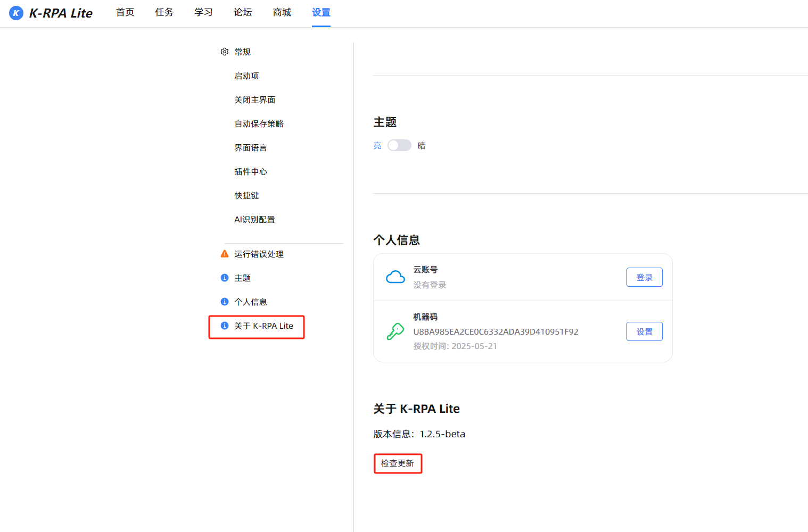Click the gear icon beside 常规
This screenshot has width=808, height=532.
point(225,52)
